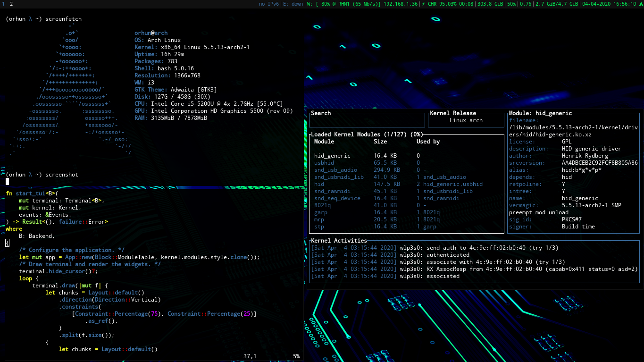644x362 pixels.
Task: Click the wireless status showing RHN1
Action: 362,4
